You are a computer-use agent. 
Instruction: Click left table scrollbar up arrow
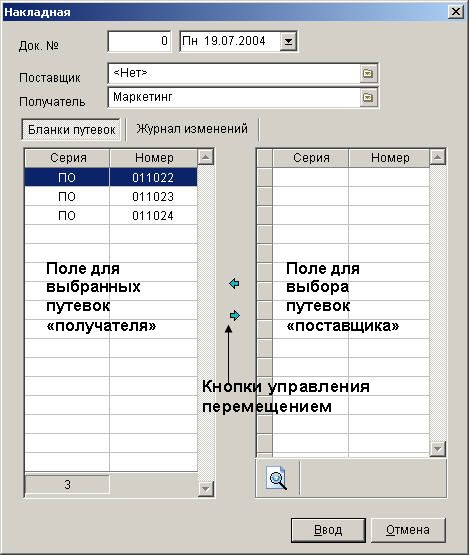(206, 157)
